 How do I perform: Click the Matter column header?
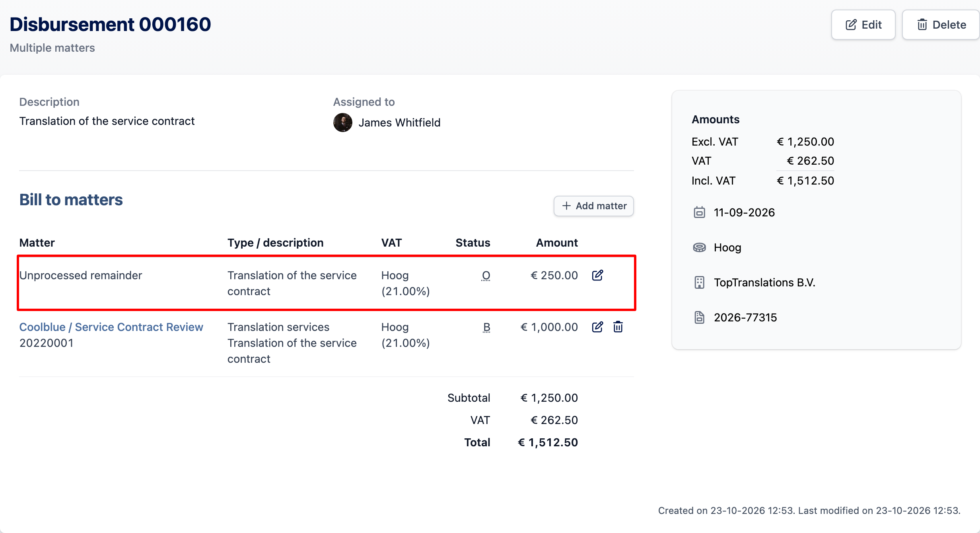click(x=37, y=243)
